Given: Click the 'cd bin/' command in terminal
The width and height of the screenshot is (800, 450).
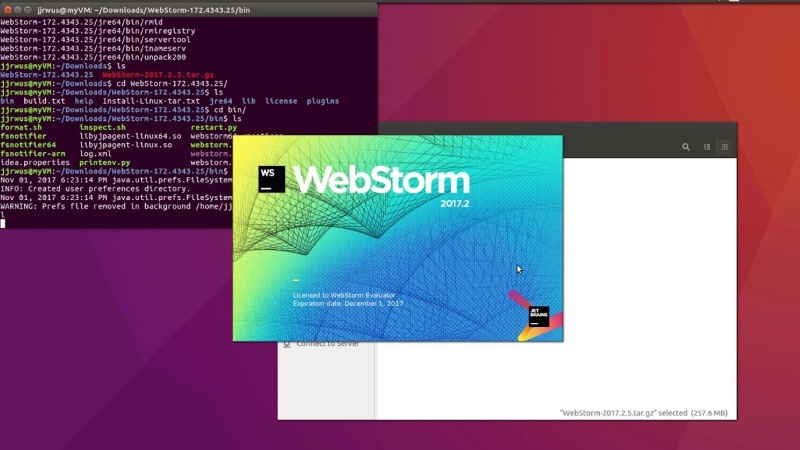Looking at the screenshot, I should tap(230, 110).
